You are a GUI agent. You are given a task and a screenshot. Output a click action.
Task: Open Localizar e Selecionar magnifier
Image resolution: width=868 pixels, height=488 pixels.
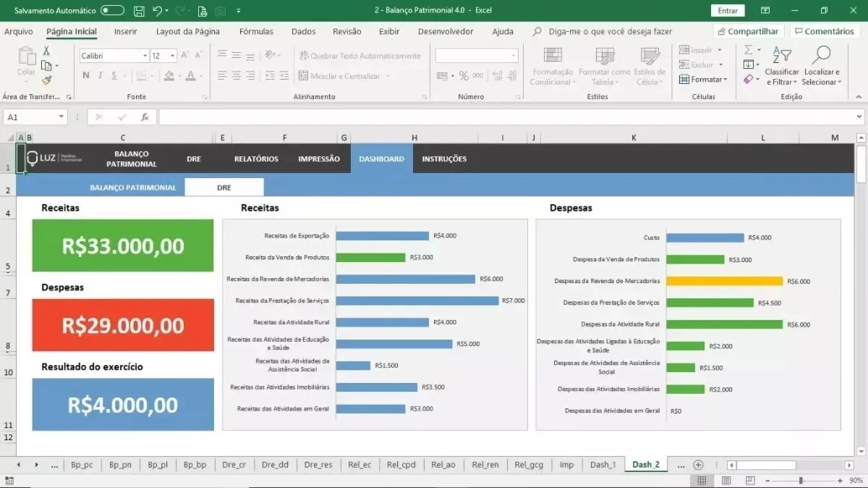pos(821,55)
